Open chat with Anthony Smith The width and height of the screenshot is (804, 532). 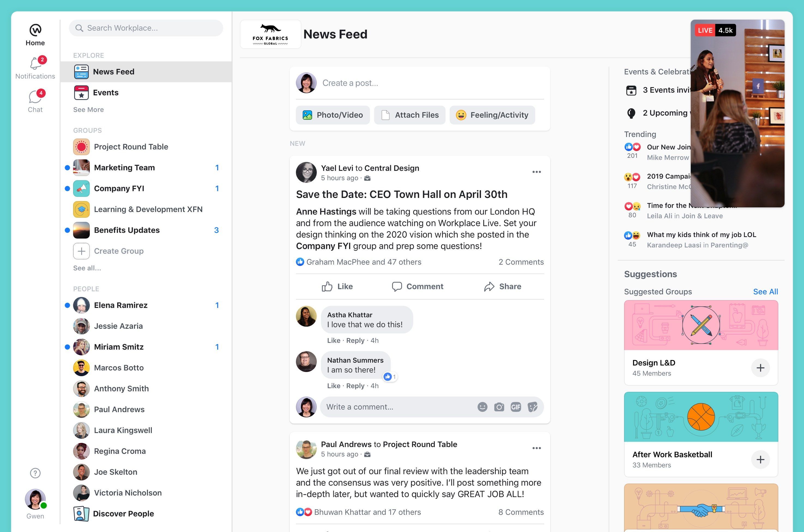146,389
